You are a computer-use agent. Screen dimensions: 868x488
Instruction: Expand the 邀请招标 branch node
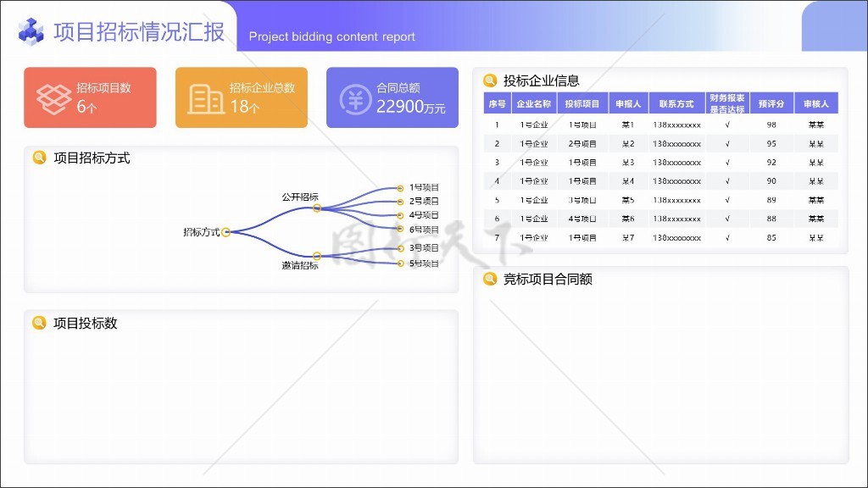coord(316,255)
